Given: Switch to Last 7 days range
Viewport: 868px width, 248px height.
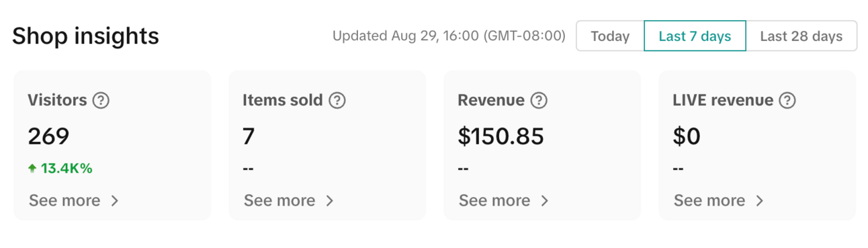Looking at the screenshot, I should coord(695,36).
